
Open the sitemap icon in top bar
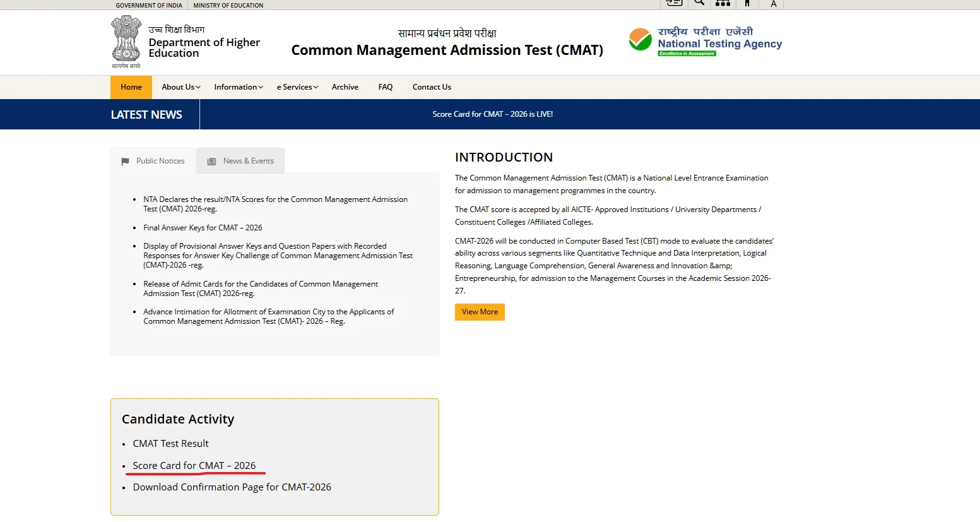[723, 3]
